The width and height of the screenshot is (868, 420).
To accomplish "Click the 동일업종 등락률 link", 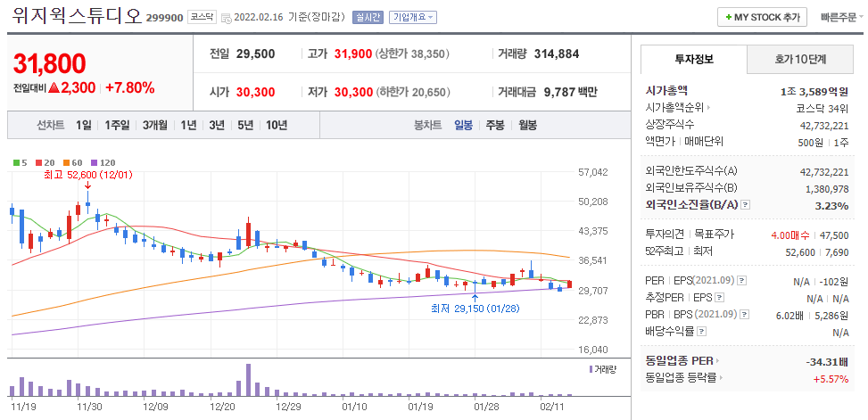I will (681, 378).
